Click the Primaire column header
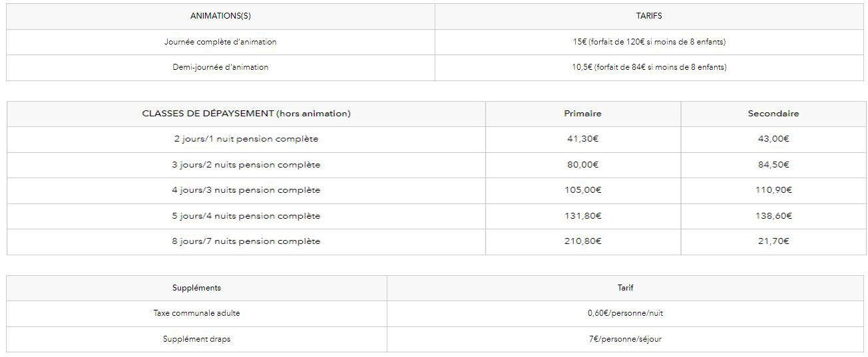This screenshot has width=868, height=357. [x=582, y=114]
